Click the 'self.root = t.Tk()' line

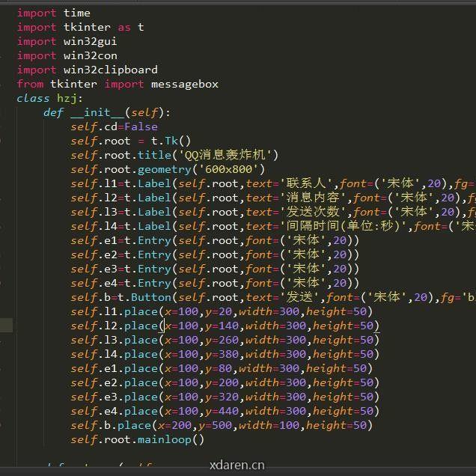[130, 141]
